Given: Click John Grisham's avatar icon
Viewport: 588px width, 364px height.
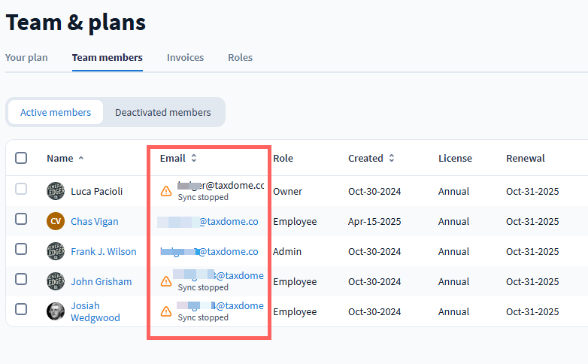Looking at the screenshot, I should click(56, 281).
